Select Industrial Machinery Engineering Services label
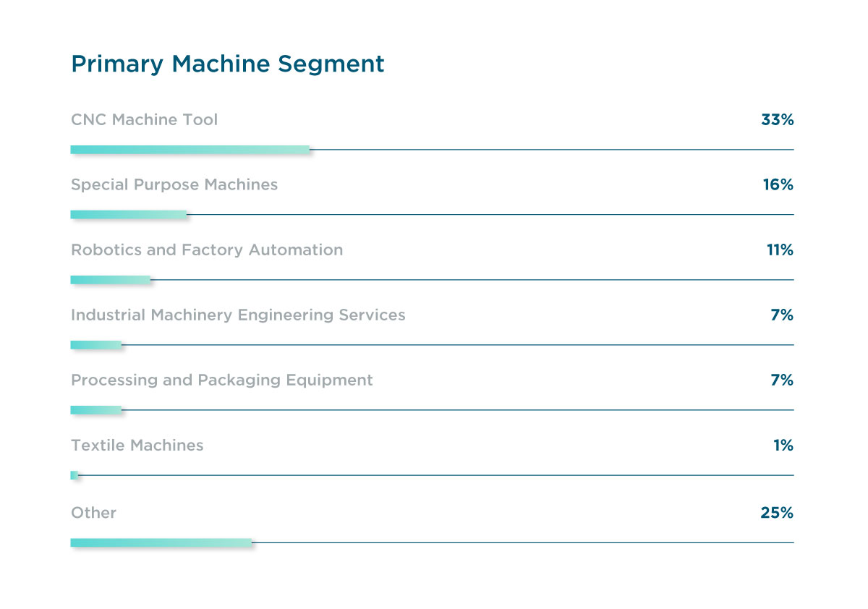This screenshot has width=868, height=609. [238, 315]
